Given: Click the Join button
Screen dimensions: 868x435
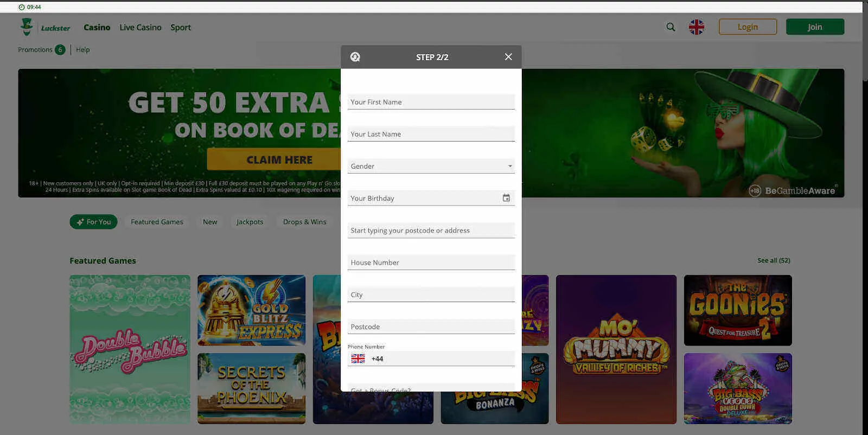Looking at the screenshot, I should 815,27.
